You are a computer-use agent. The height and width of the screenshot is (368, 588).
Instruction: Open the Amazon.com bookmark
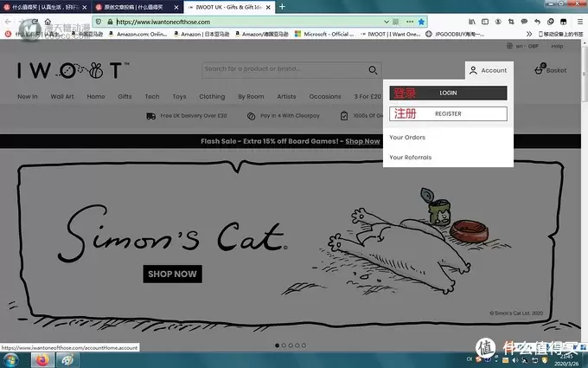pos(137,34)
